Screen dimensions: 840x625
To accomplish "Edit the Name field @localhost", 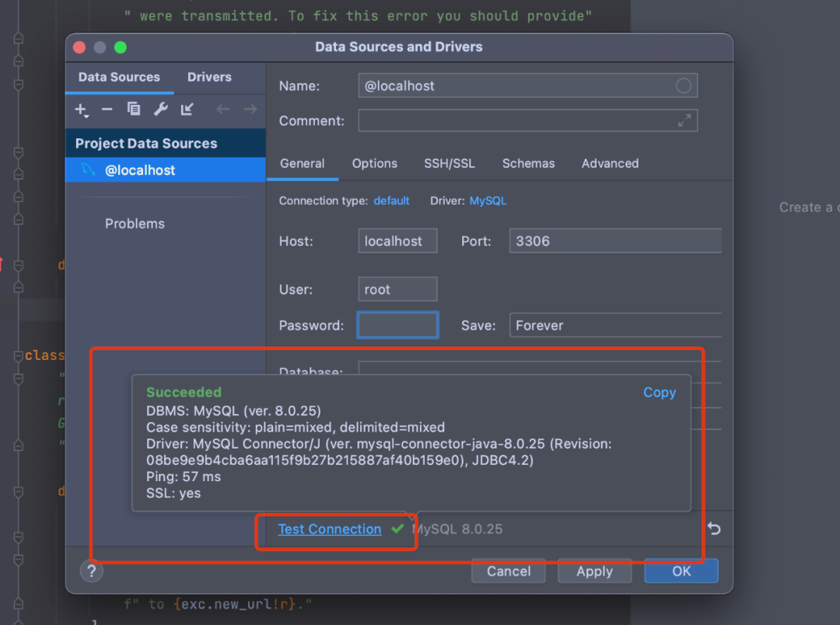I will click(x=527, y=86).
